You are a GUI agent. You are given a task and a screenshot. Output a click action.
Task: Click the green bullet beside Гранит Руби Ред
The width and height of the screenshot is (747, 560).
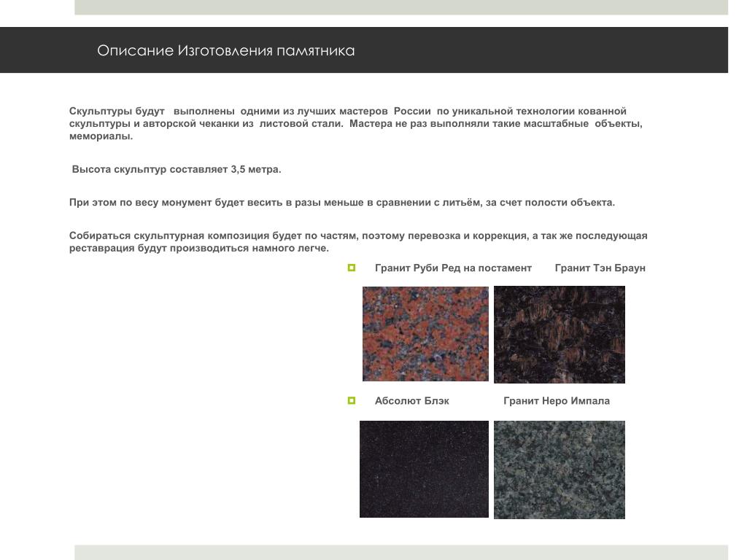352,268
